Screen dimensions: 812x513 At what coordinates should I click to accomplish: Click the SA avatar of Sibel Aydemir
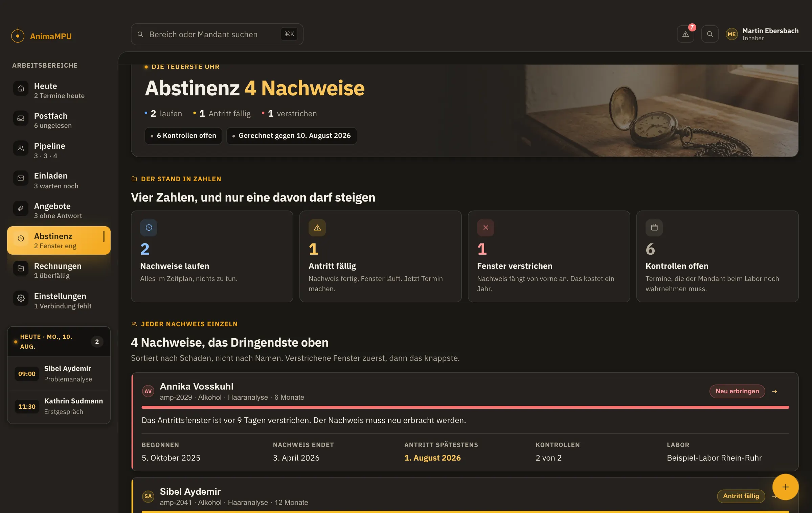pyautogui.click(x=148, y=496)
